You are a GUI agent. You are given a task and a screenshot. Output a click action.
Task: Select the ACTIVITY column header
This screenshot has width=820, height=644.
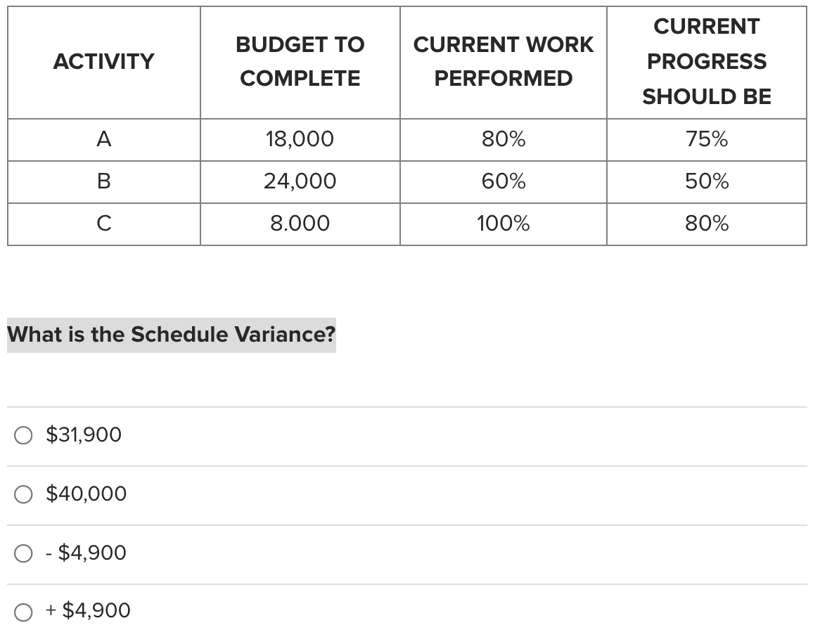[x=103, y=61]
